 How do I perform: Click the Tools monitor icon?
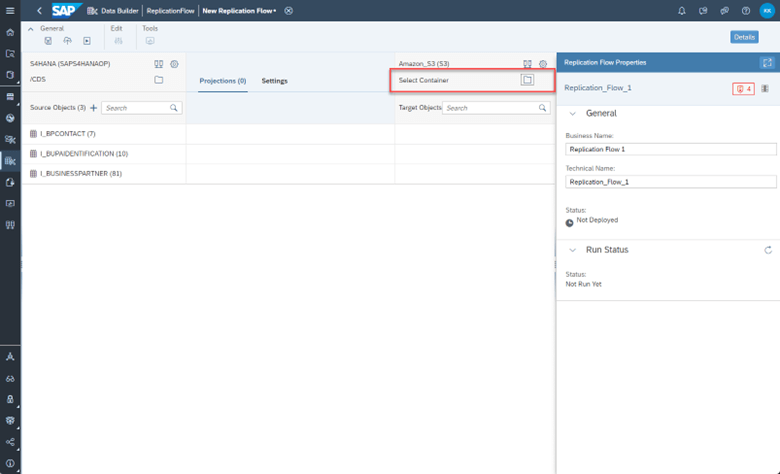coord(150,41)
